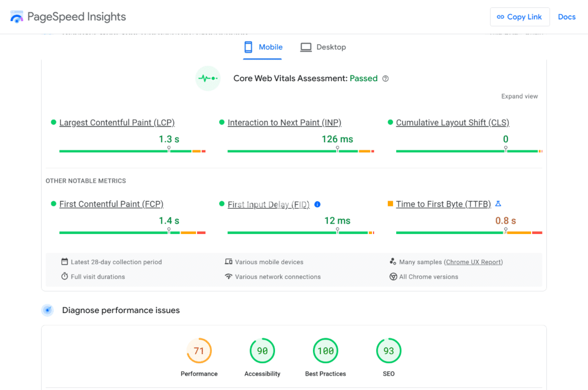Image resolution: width=588 pixels, height=390 pixels.
Task: Click the 100 Best Practices score gauge
Action: (325, 350)
